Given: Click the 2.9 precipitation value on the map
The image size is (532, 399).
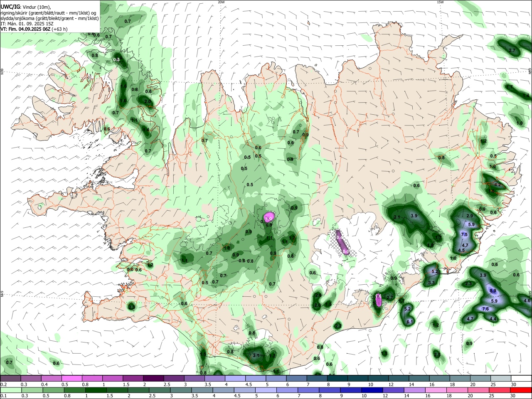Looking at the screenshot, I should pos(470,216).
